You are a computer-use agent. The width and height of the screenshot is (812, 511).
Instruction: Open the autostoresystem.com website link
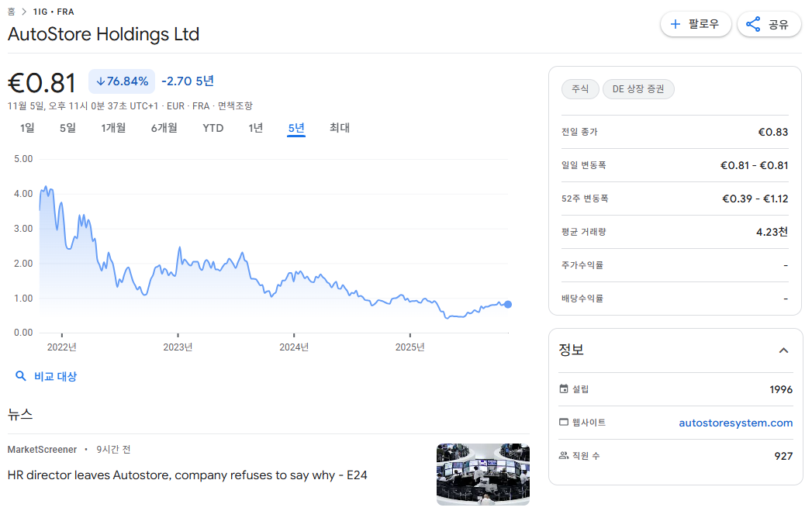[x=735, y=423]
